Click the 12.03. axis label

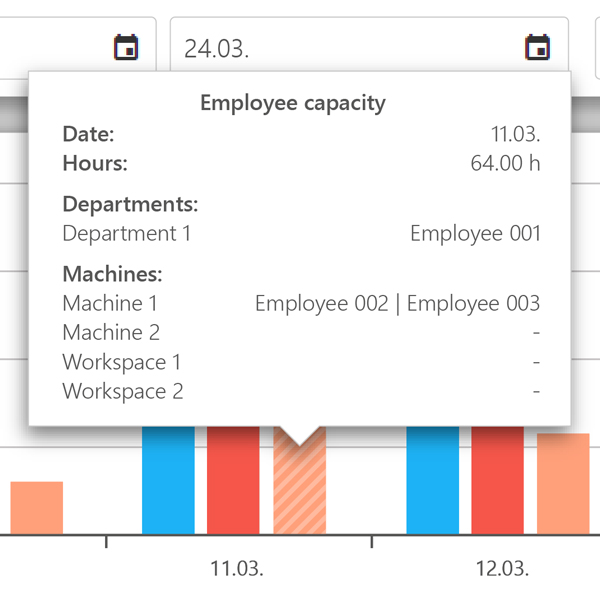[x=502, y=568]
